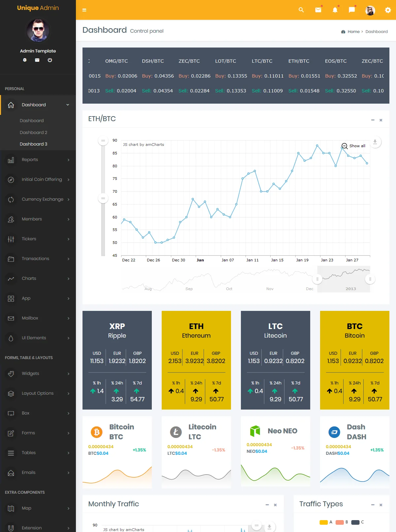Click Home breadcrumb link

click(353, 32)
